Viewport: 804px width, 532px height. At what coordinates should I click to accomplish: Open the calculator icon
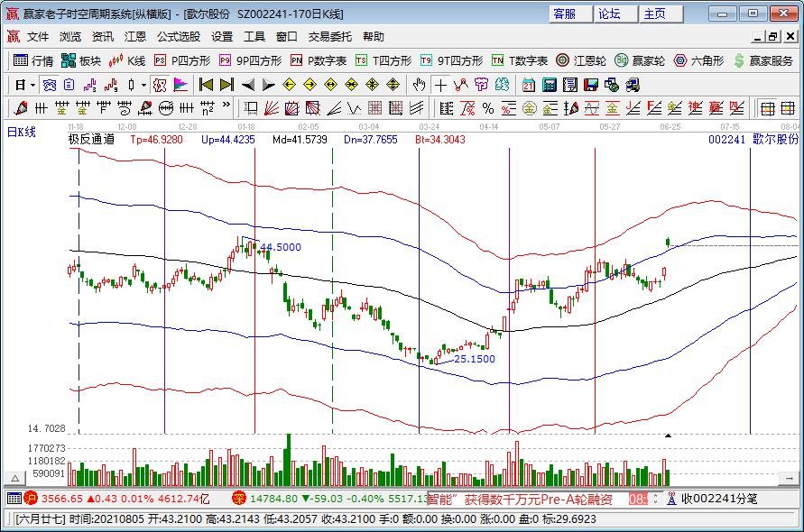pos(550,85)
